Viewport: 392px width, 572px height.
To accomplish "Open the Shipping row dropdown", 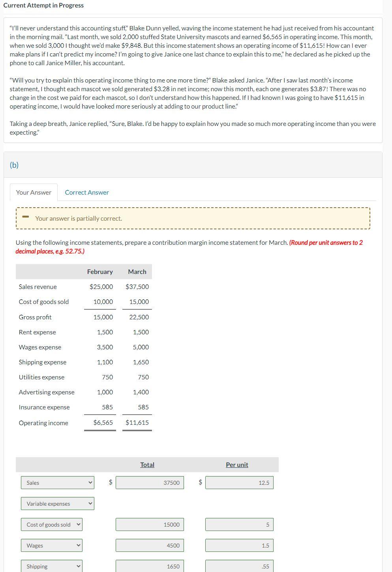I will point(51,566).
